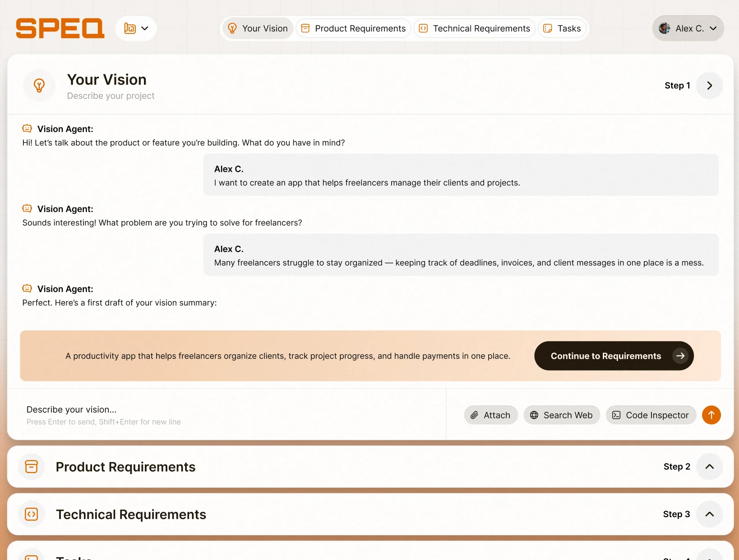This screenshot has width=739, height=560.
Task: Click the SPEQ logo
Action: click(60, 28)
